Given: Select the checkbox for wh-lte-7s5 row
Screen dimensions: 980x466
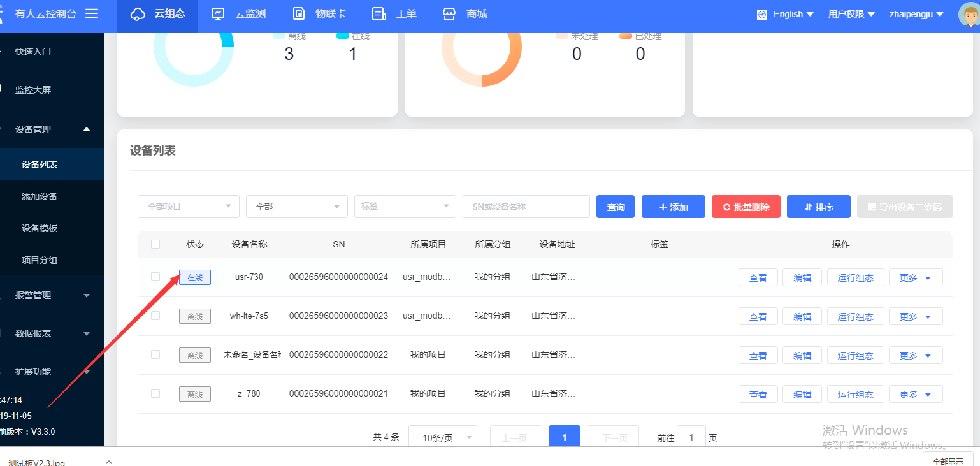Looking at the screenshot, I should tap(155, 316).
